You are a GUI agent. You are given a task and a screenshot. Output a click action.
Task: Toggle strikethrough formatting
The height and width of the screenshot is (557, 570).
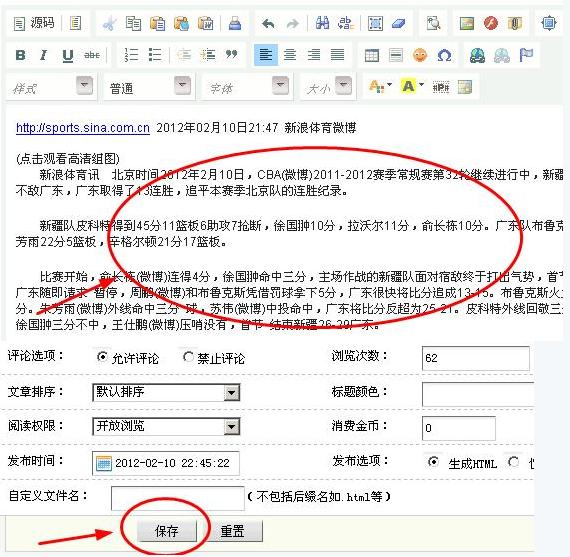[92, 55]
